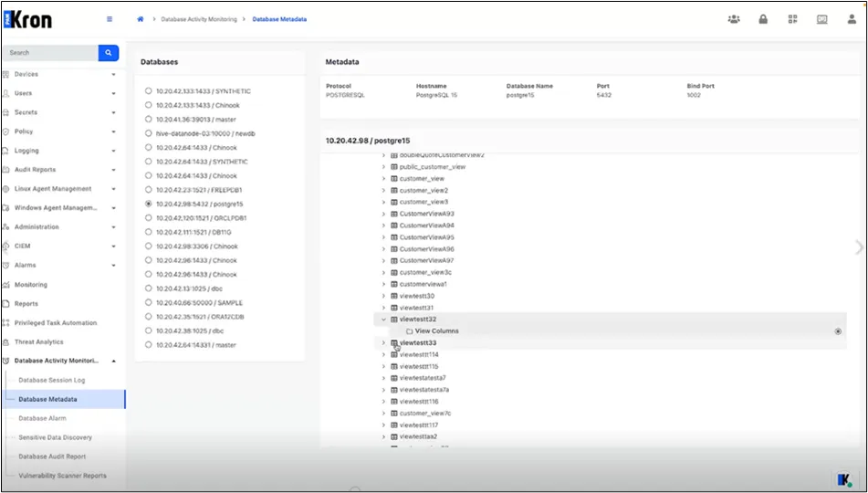Screen dimensions: 868x493
Task: Open Sensitive Data Discovery
Action: tap(56, 437)
